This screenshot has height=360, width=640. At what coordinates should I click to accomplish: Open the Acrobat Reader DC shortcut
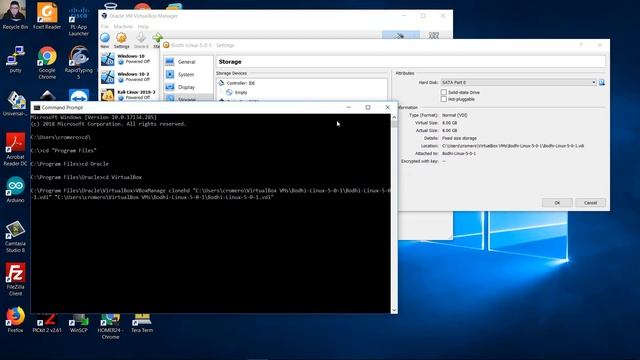(15, 149)
